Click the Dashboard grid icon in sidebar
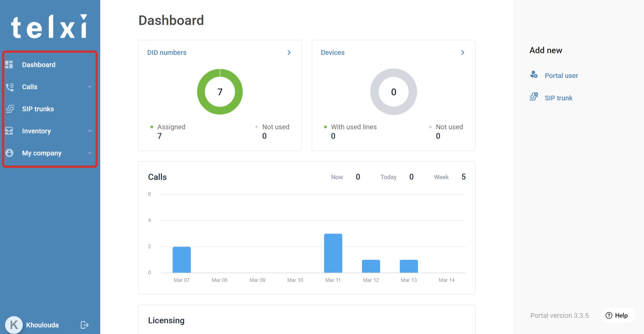The image size is (644, 334). tap(9, 65)
